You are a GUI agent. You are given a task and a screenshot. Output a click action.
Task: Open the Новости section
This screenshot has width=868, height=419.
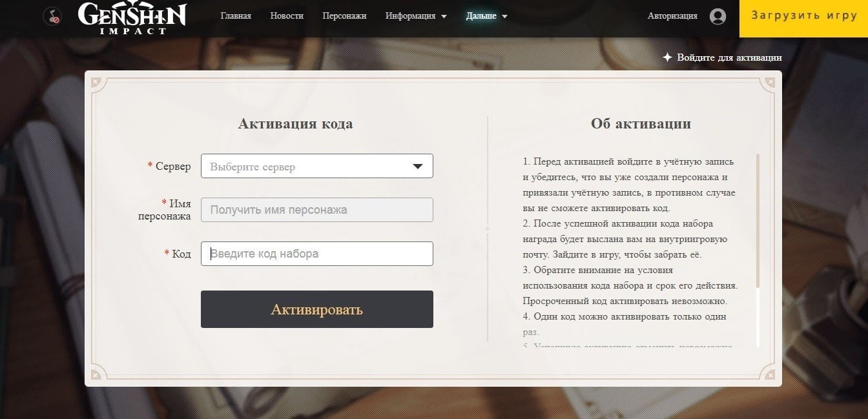click(287, 15)
